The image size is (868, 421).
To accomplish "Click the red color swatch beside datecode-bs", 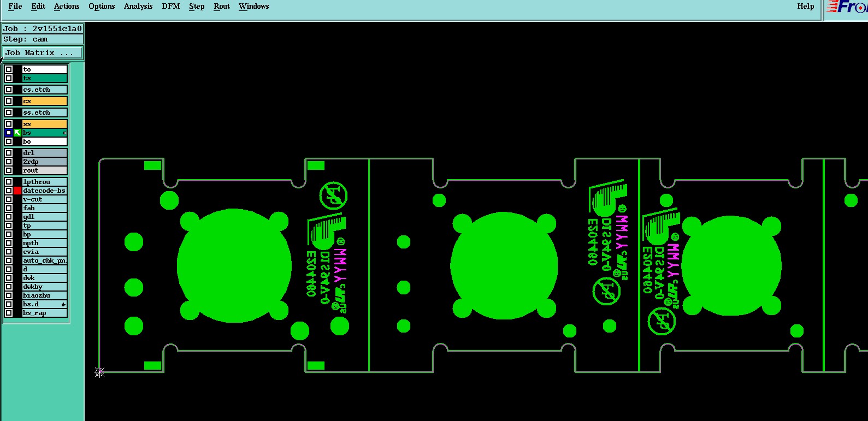I will (17, 191).
